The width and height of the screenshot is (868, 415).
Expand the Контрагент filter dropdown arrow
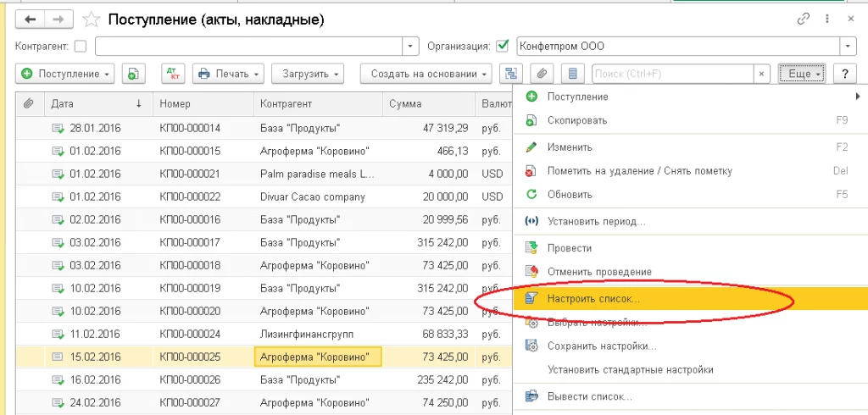point(410,47)
